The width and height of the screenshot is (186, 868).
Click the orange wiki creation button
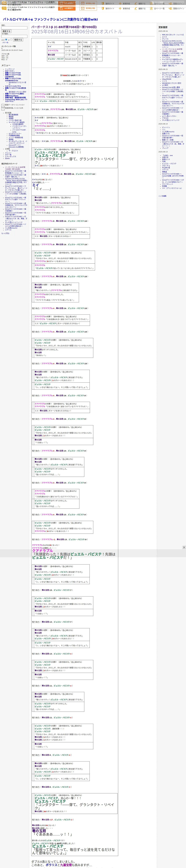[66, 8]
